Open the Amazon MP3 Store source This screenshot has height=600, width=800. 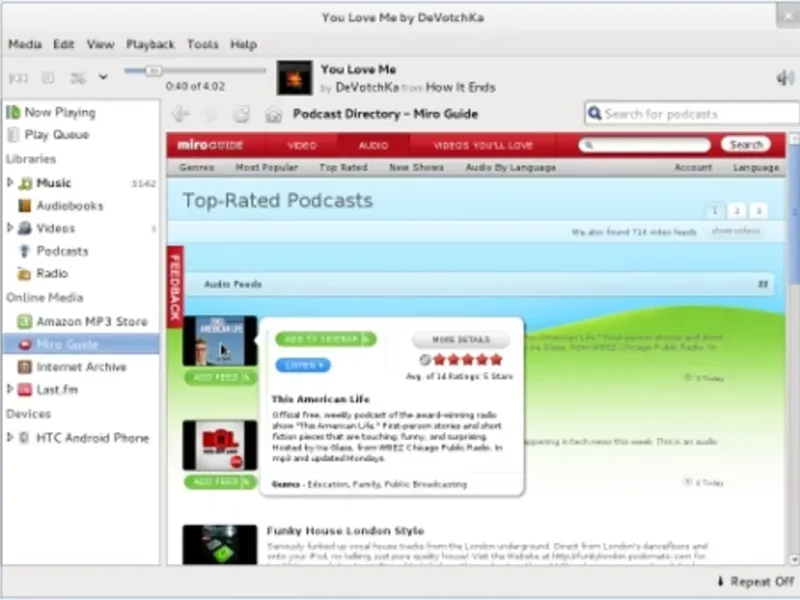click(92, 321)
